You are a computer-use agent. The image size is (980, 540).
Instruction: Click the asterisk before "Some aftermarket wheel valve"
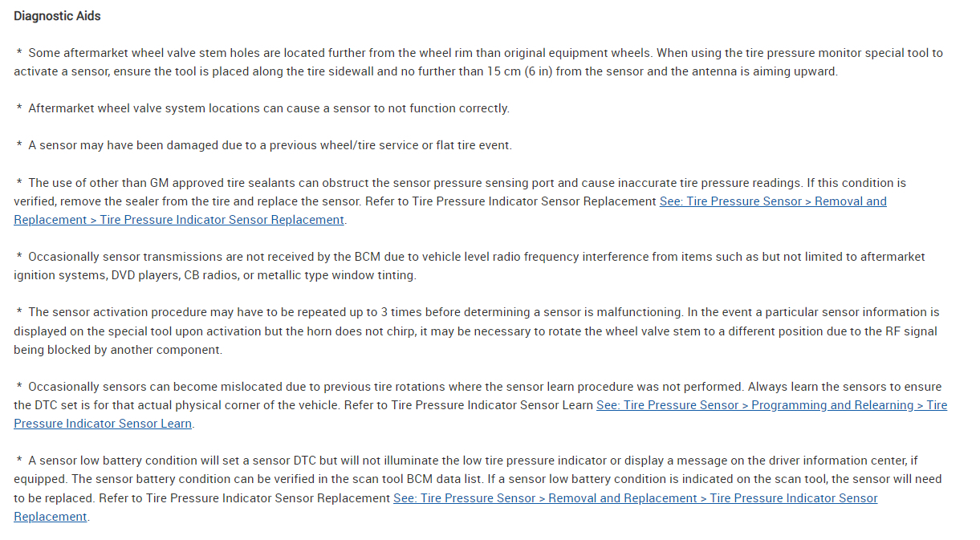click(x=19, y=53)
